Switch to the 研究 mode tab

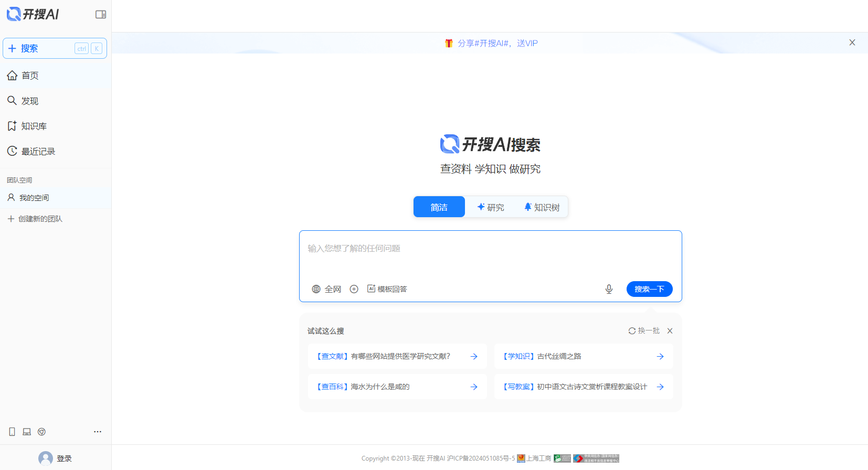pos(490,207)
